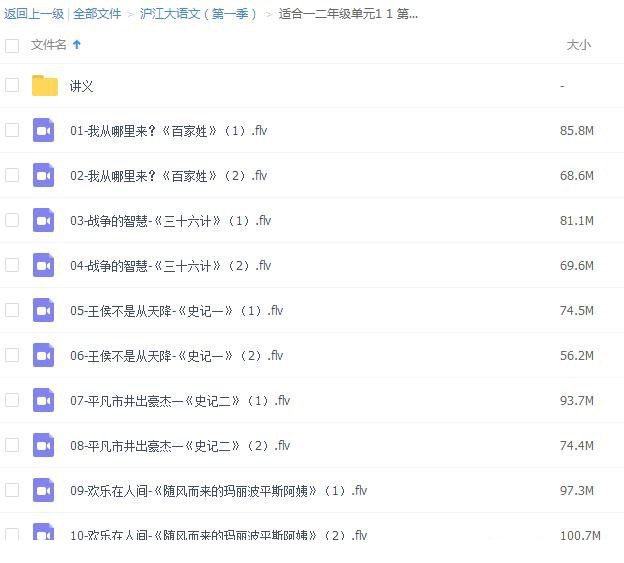This screenshot has width=624, height=563.
Task: Select checkbox for 03-战争的智慧 (1).flv
Action: pos(12,220)
